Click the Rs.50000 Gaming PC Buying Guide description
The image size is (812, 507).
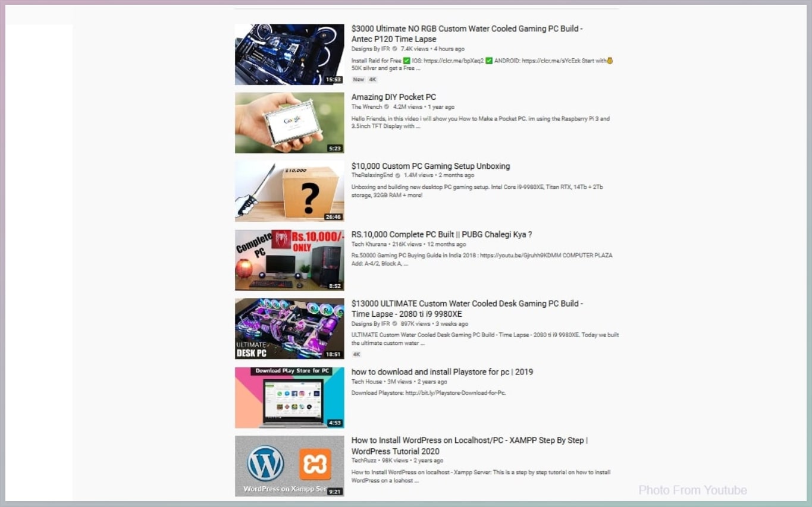click(x=482, y=259)
